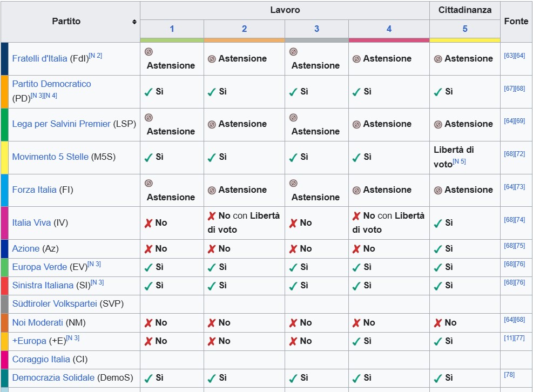Viewport: 533px width, 392px height.
Task: Click abstention icon in Forza Italia column 5
Action: [438, 191]
